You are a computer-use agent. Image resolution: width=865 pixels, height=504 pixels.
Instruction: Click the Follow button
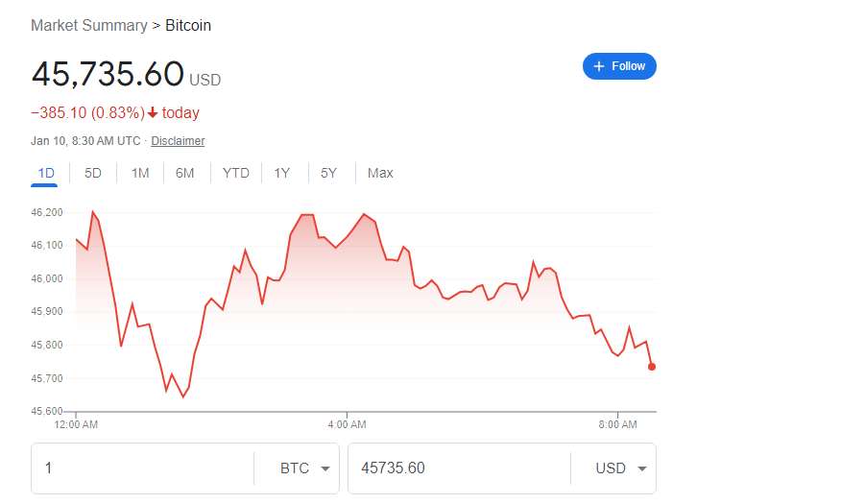619,66
